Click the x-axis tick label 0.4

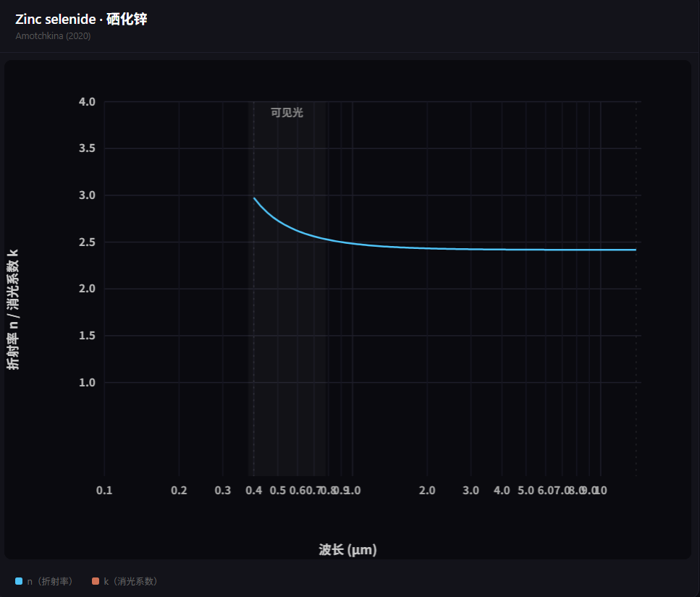(x=254, y=491)
